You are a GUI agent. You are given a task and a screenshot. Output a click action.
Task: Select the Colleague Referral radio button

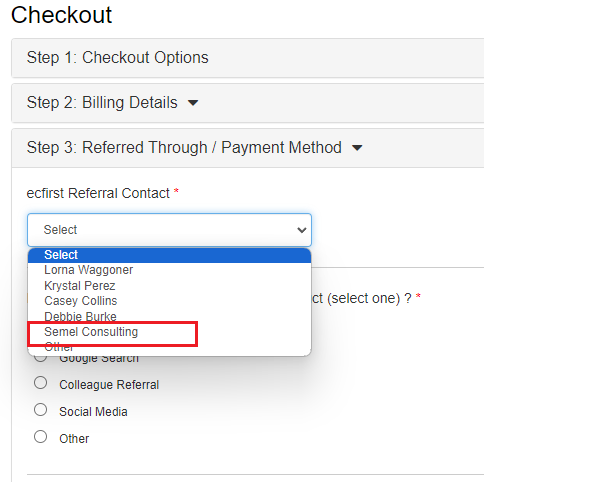pyautogui.click(x=41, y=383)
